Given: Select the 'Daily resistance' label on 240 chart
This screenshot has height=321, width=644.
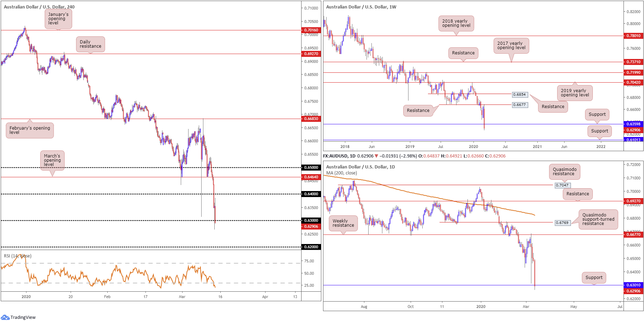Looking at the screenshot, I should pos(90,44).
